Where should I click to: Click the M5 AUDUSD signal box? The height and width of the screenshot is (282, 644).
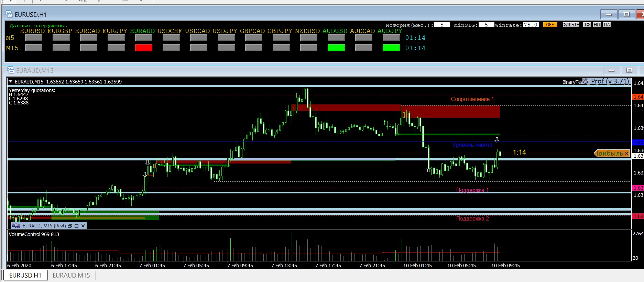(x=336, y=37)
